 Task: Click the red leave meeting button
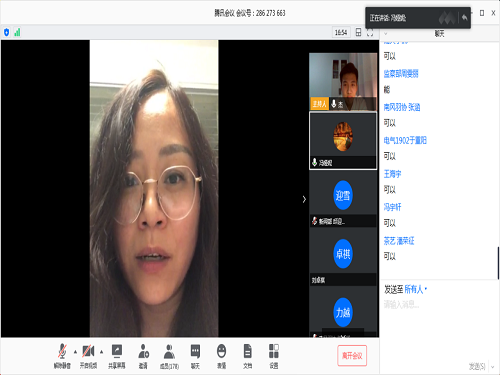[x=352, y=356]
